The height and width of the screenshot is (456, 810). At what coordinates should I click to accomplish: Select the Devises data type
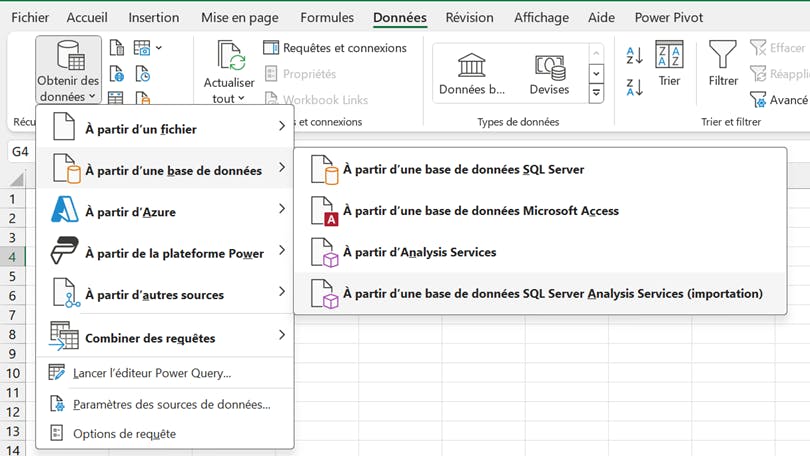[x=549, y=74]
